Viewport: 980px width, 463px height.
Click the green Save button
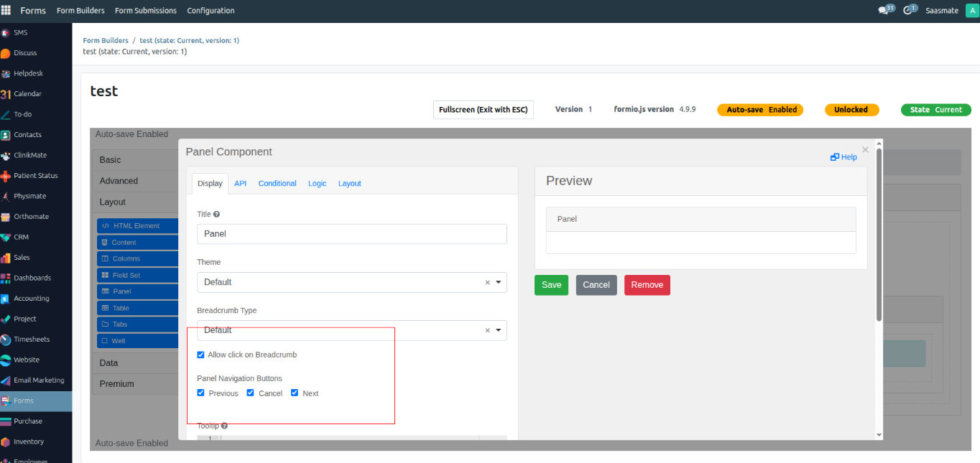[x=551, y=285]
